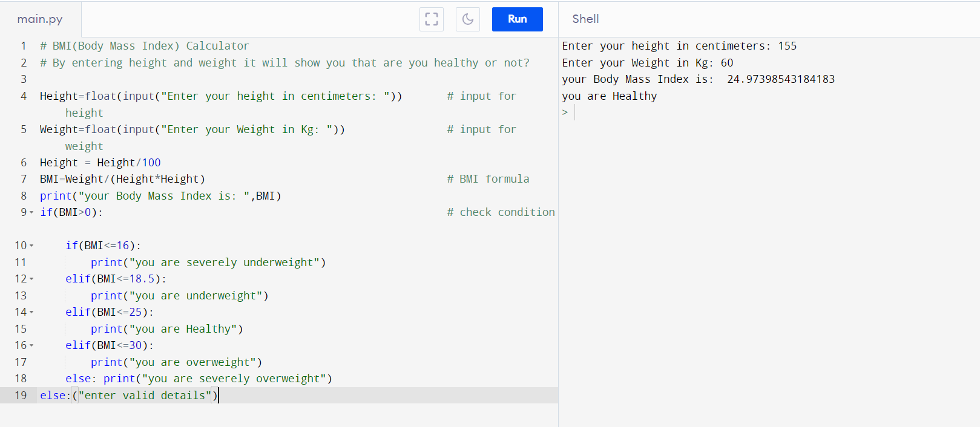Click the fullscreen editor icon
The width and height of the screenshot is (980, 427).
pyautogui.click(x=432, y=19)
